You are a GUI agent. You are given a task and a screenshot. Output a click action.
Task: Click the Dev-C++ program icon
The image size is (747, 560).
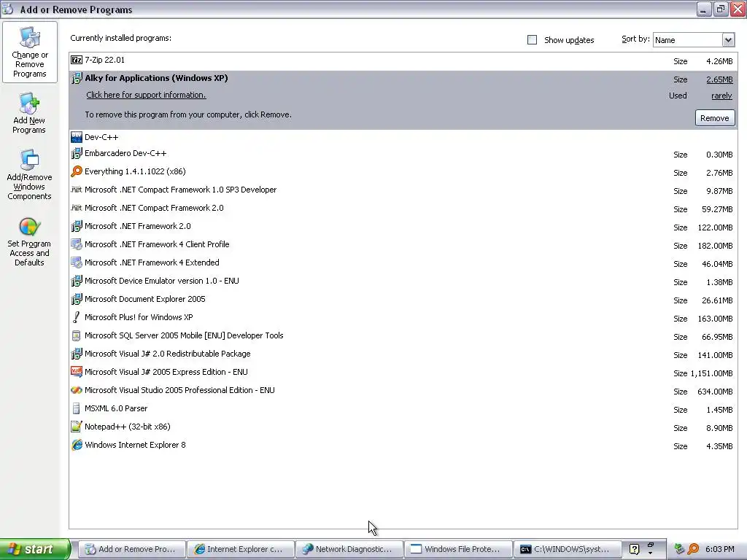pyautogui.click(x=76, y=137)
